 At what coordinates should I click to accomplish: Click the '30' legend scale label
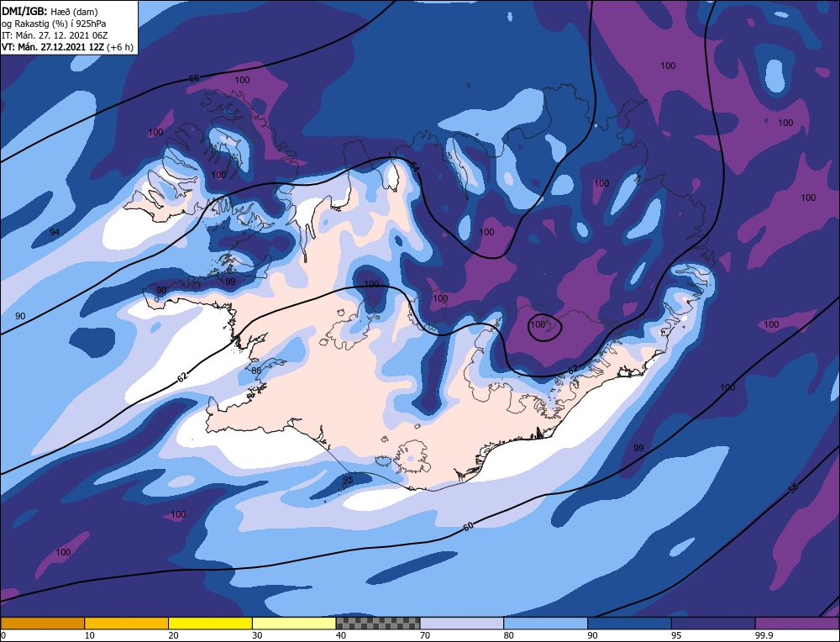tap(257, 635)
